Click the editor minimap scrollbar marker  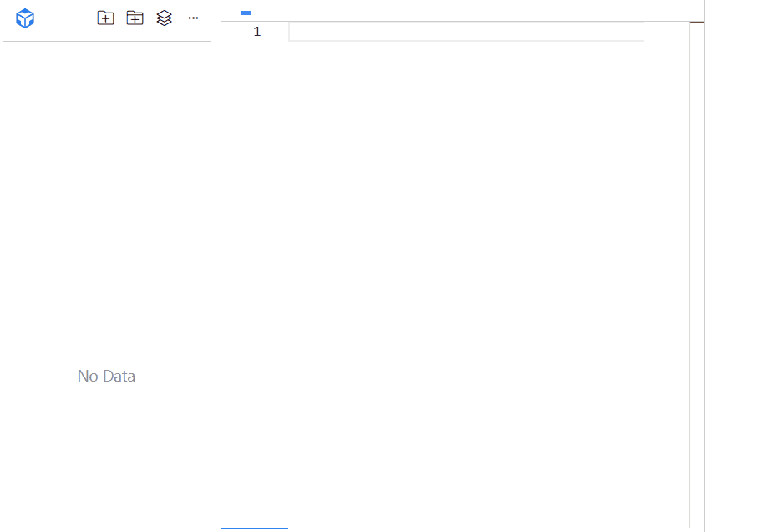(698, 23)
